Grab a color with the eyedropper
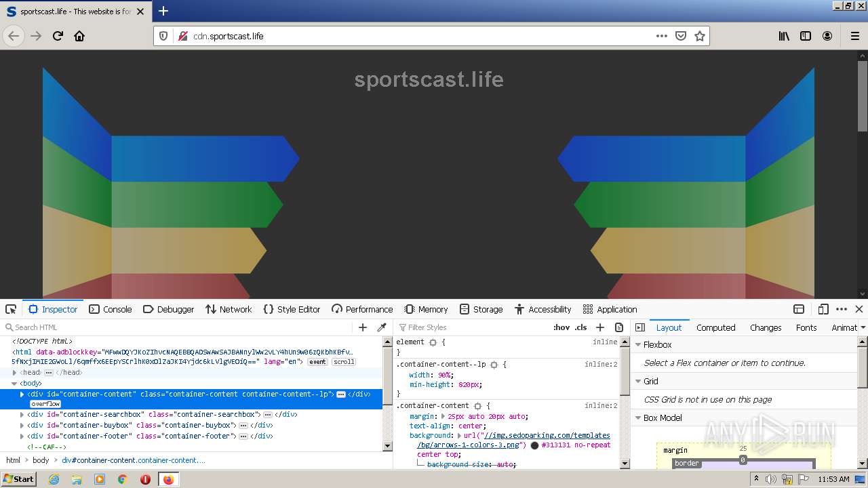The width and height of the screenshot is (868, 488). point(382,327)
